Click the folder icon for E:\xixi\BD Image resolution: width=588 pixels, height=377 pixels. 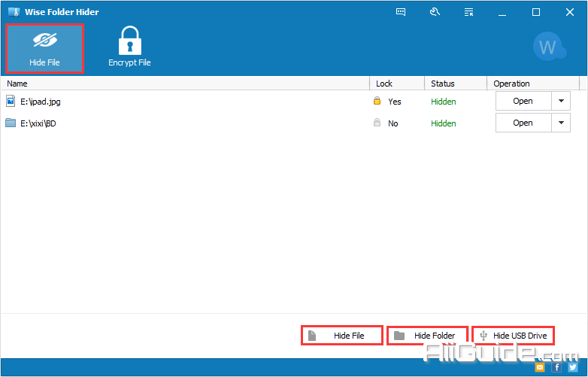click(x=11, y=123)
